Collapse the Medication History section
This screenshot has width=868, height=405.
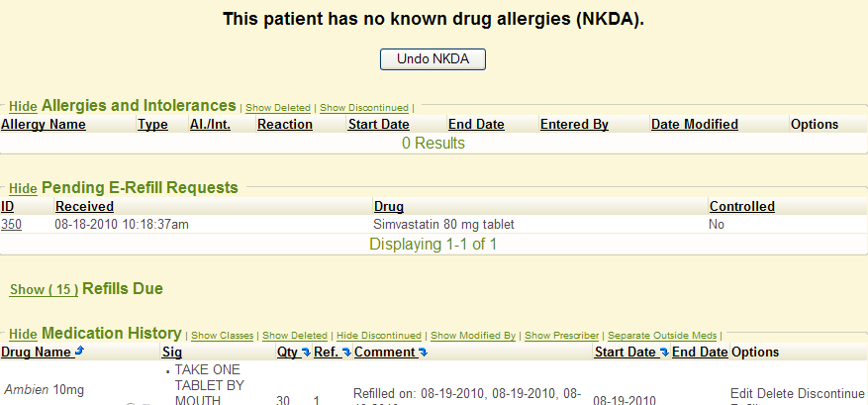(23, 335)
